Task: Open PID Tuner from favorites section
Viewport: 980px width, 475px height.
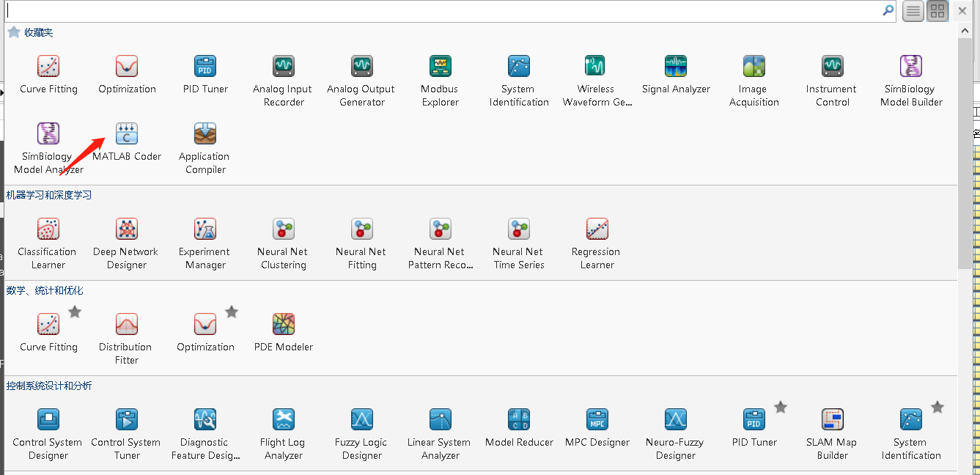Action: coord(205,75)
